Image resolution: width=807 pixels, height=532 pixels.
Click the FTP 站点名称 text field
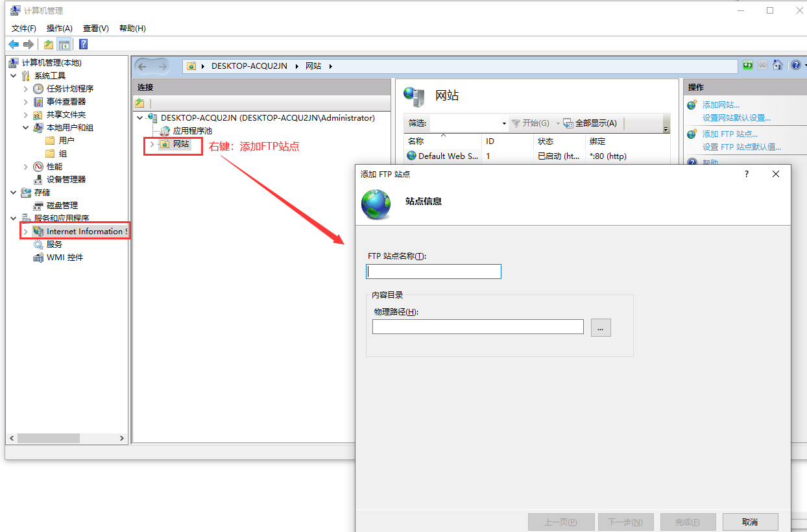point(434,271)
